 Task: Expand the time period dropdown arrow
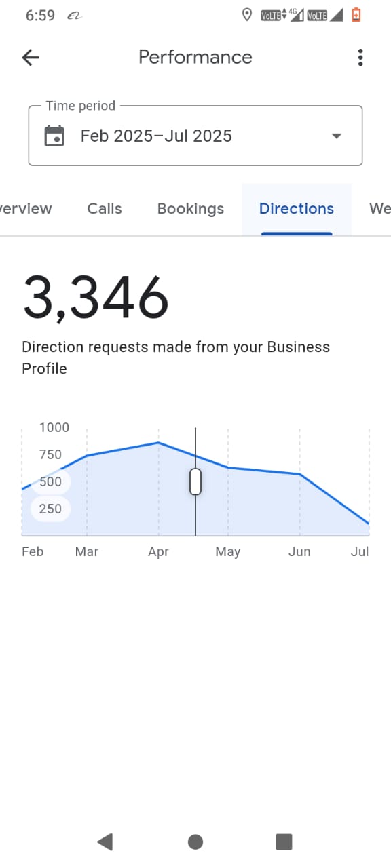(x=336, y=136)
